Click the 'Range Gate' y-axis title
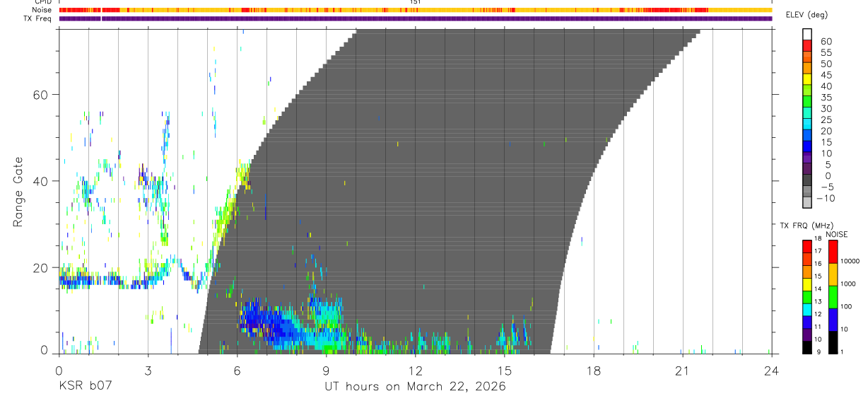This screenshot has height=401, width=868. 20,192
